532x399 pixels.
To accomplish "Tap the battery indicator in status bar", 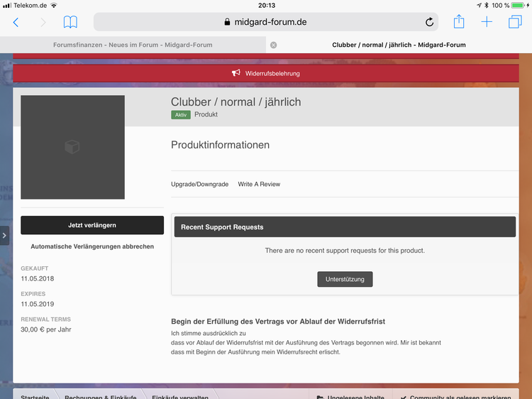I will [x=518, y=6].
